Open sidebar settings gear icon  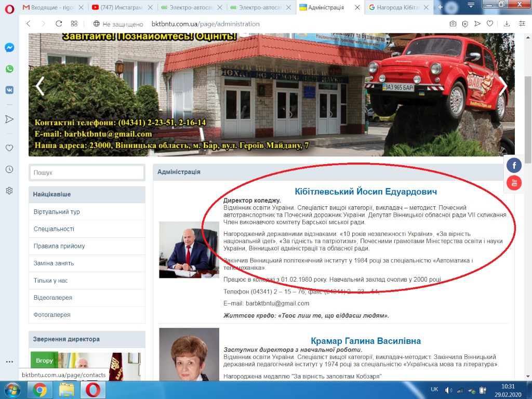tap(9, 191)
